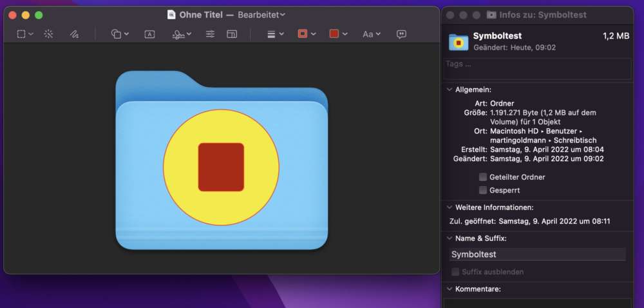
Task: Click the Ohne Titel document proxy icon
Action: 171,15
